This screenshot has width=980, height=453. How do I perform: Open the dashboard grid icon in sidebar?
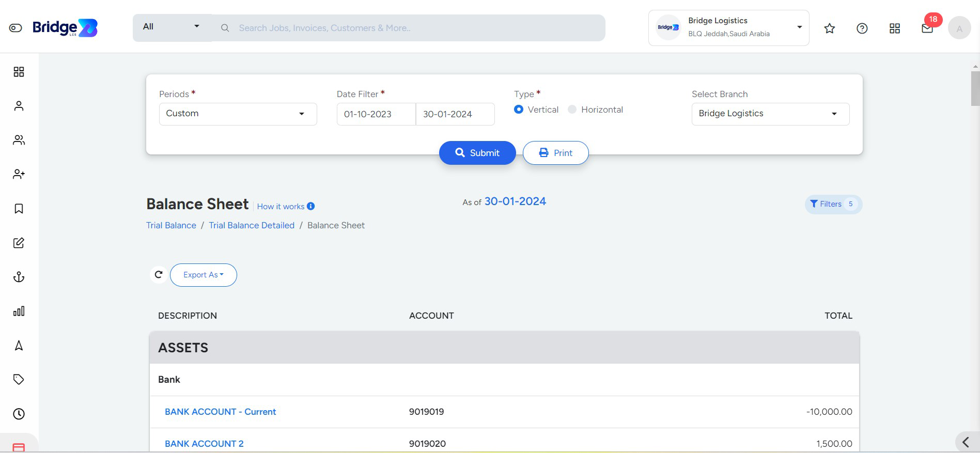tap(19, 72)
